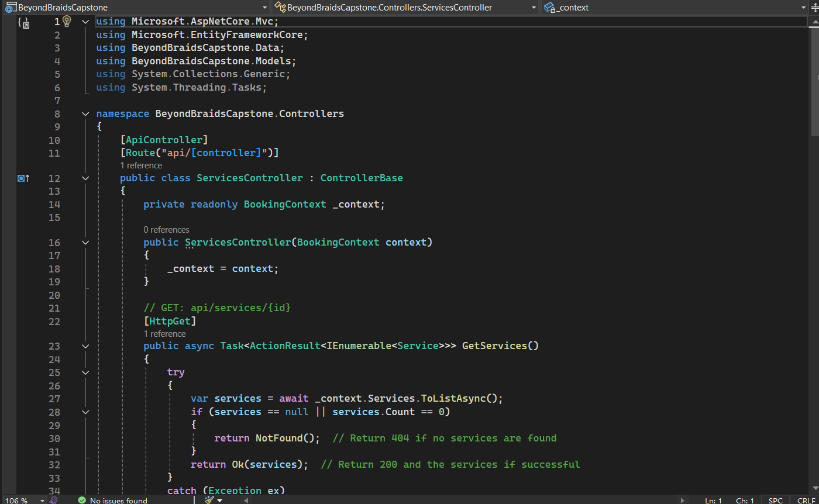Click 'NotFound()' on line 30
This screenshot has width=819, height=504.
[285, 438]
